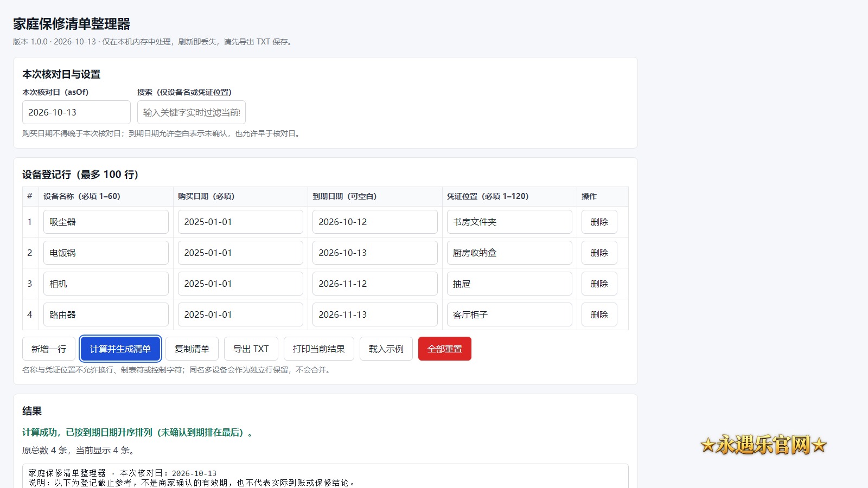This screenshot has height=488, width=868.
Task: Edit voucher location 书房文件夹
Action: click(509, 222)
